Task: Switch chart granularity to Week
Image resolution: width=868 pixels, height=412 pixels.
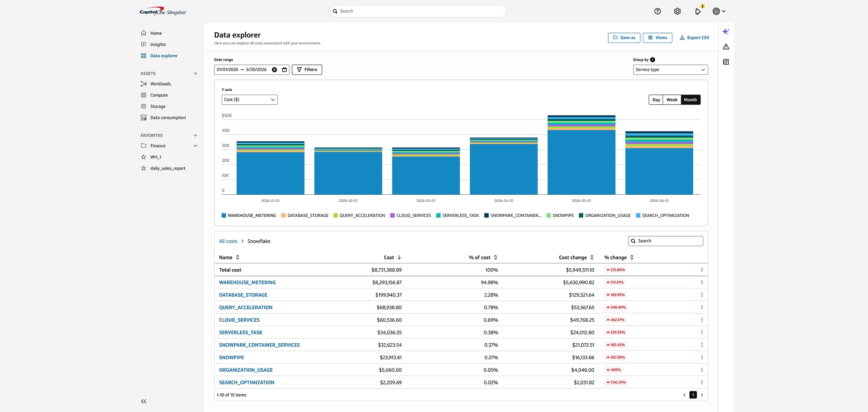Action: (x=672, y=100)
